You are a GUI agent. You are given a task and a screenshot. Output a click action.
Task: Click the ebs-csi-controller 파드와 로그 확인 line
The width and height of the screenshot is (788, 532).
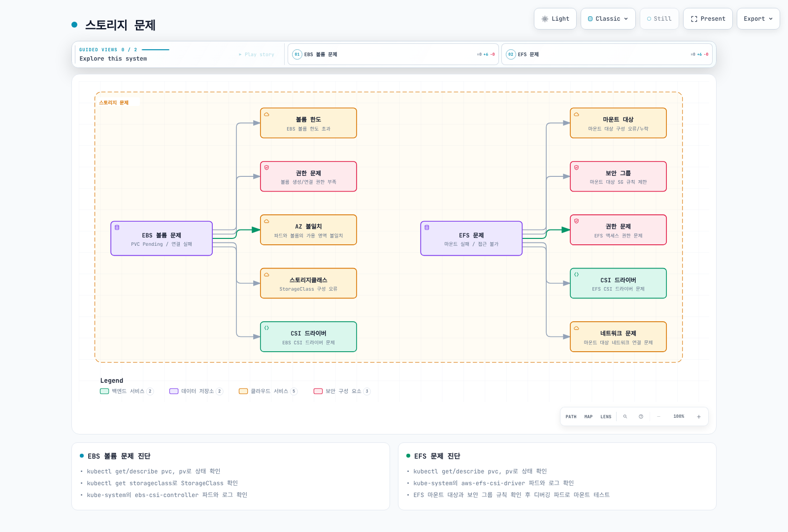(167, 495)
